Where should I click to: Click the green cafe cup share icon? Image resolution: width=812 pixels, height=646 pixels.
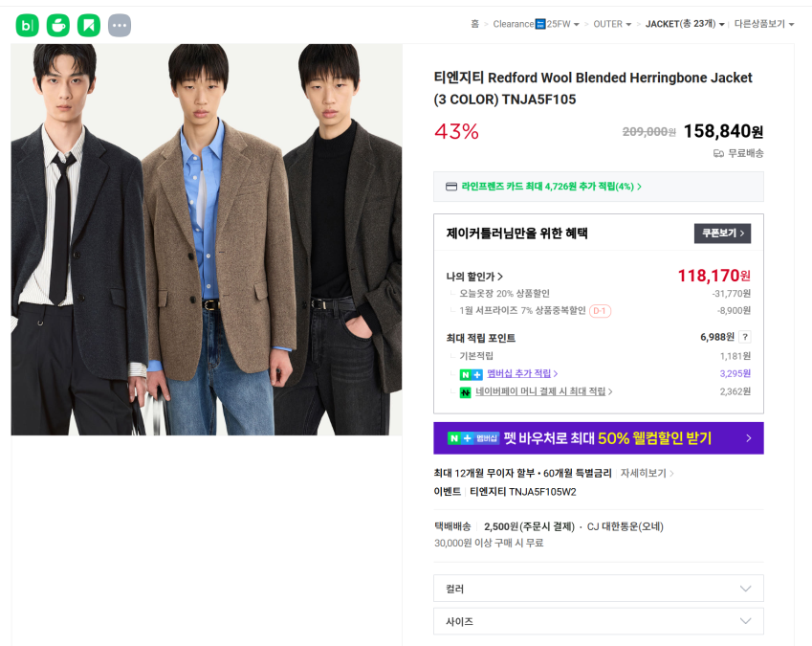(58, 26)
